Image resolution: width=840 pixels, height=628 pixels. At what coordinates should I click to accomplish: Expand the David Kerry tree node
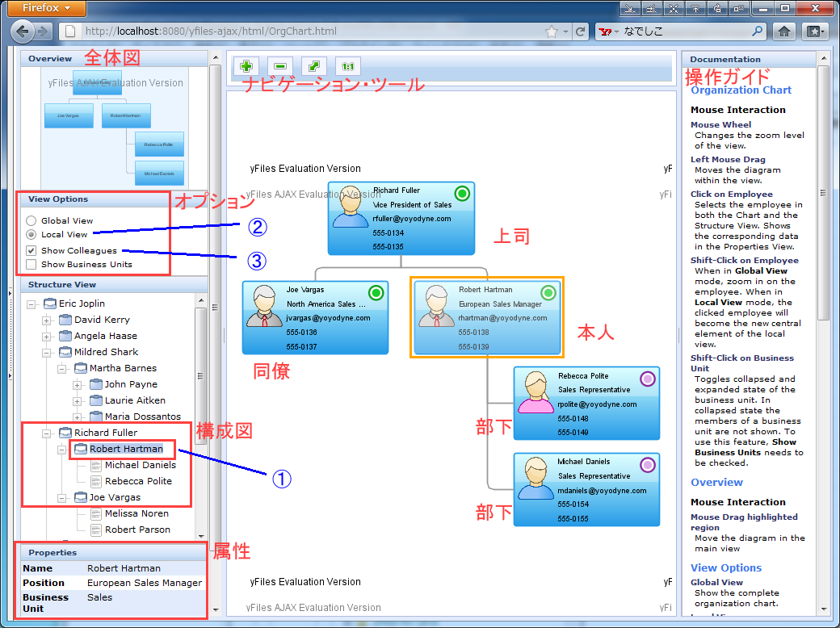(x=47, y=320)
